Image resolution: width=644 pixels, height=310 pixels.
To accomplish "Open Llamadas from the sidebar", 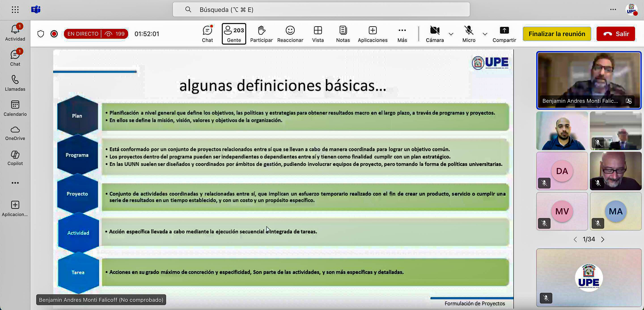I will point(15,83).
